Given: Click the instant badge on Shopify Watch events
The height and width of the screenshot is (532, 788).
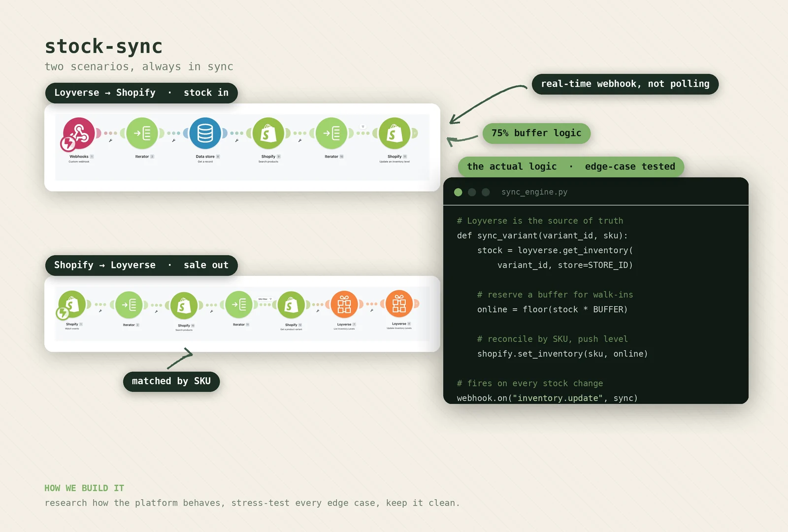Looking at the screenshot, I should pyautogui.click(x=63, y=313).
